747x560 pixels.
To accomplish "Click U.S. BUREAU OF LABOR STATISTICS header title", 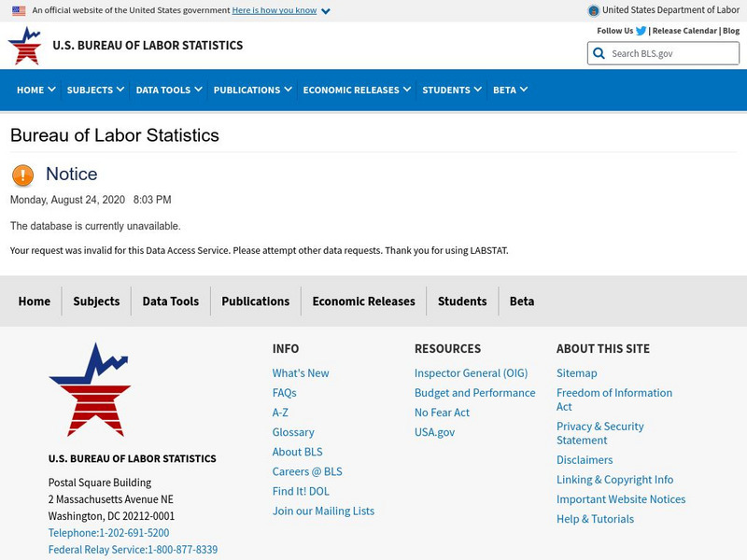I will [x=148, y=45].
